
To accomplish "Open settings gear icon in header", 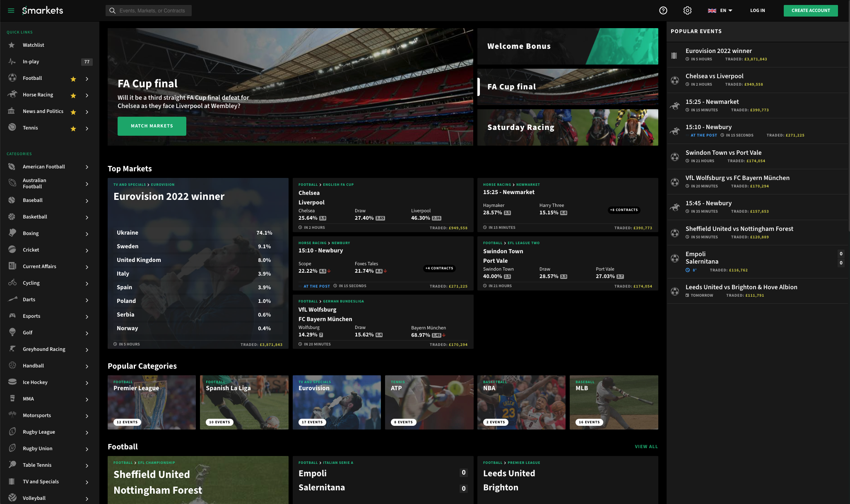I will tap(687, 10).
